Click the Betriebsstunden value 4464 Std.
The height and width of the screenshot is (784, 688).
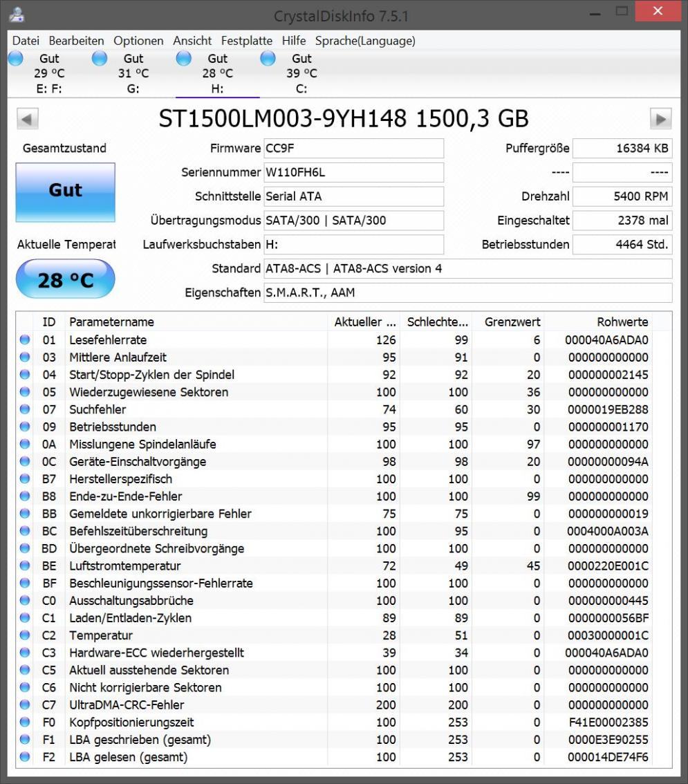click(x=622, y=245)
